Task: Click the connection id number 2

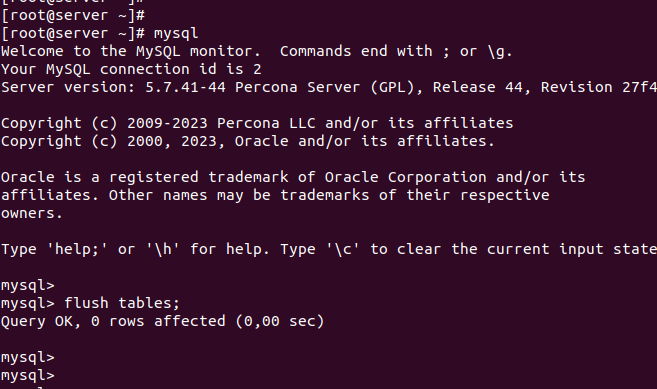Action: click(257, 69)
